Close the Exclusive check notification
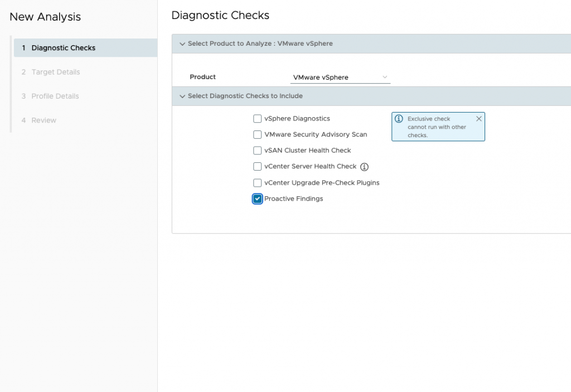571x392 pixels. 478,119
